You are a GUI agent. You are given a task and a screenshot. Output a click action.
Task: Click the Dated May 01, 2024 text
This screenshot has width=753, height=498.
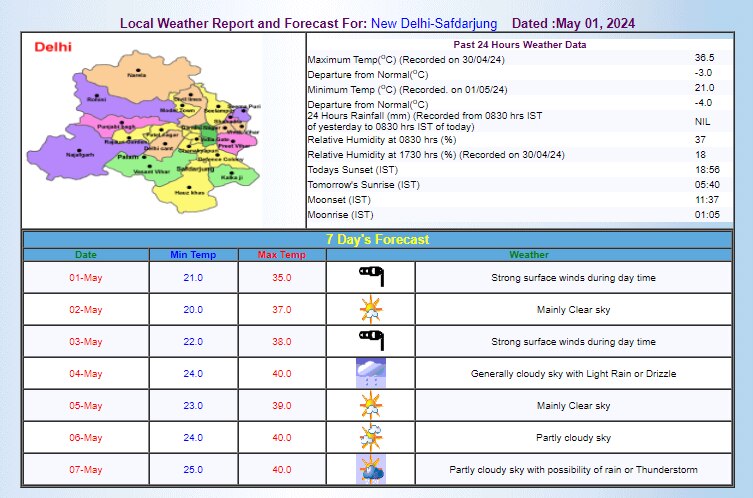tap(573, 23)
